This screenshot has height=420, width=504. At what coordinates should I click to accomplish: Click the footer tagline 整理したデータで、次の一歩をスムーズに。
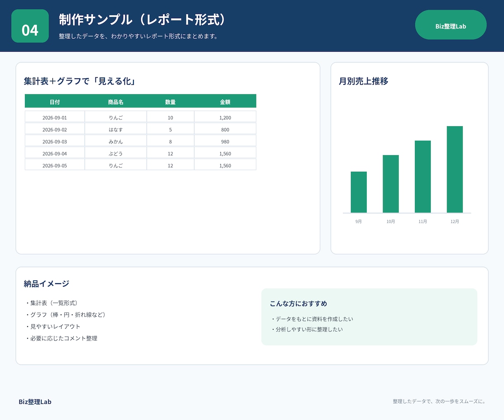click(440, 401)
